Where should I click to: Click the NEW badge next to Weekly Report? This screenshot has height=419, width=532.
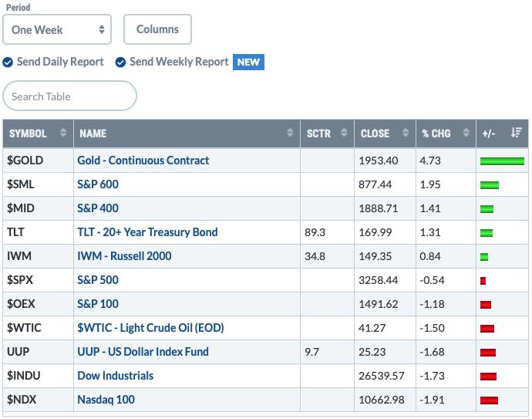[248, 63]
